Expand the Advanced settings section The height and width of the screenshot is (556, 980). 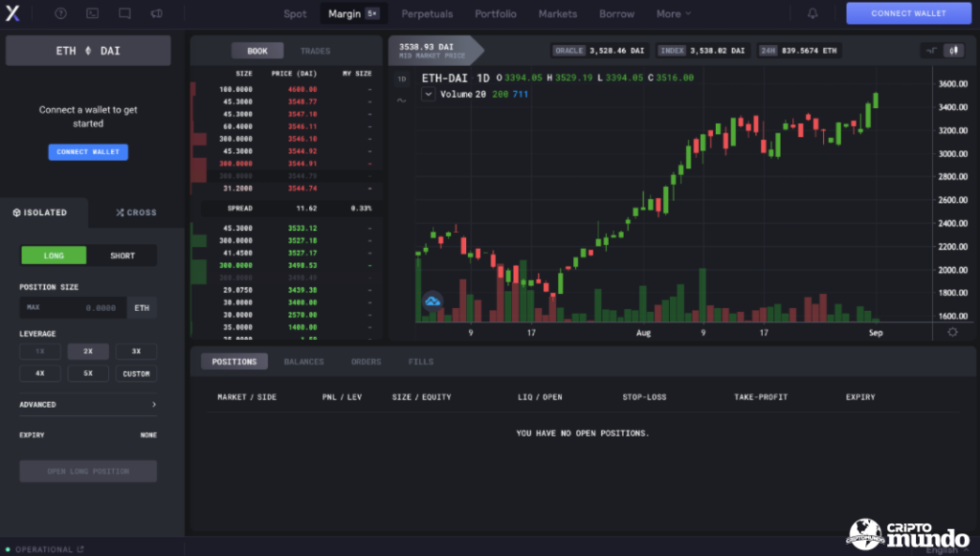click(x=88, y=405)
